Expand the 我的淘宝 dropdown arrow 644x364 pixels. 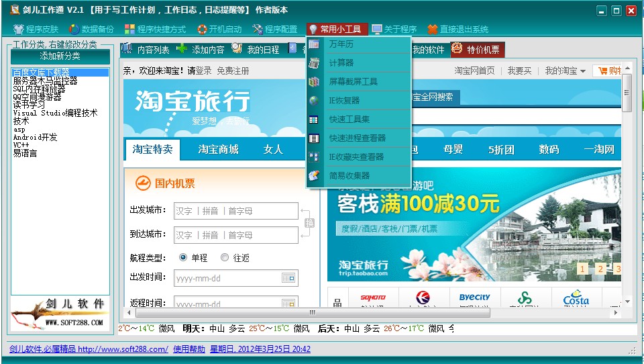click(583, 72)
